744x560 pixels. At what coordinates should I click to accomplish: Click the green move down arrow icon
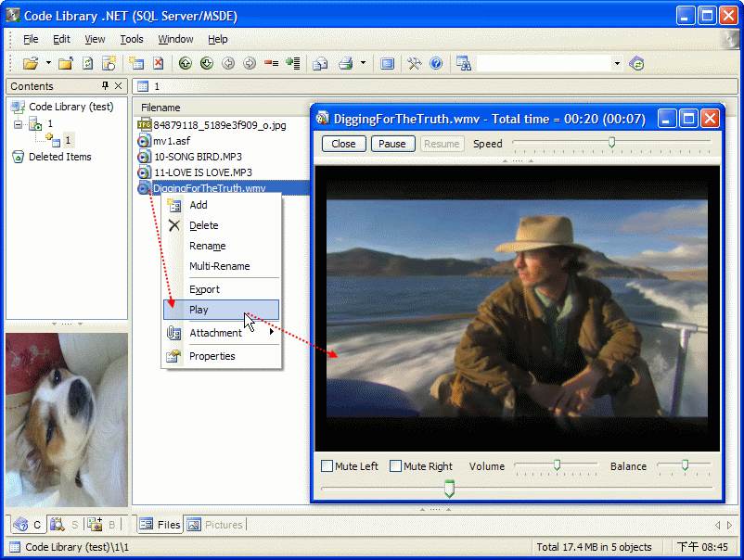[x=207, y=63]
